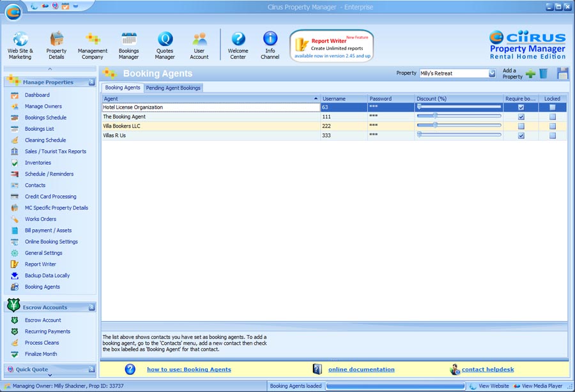Click the Hotel License Organization agent name field
The height and width of the screenshot is (392, 575).
point(211,107)
